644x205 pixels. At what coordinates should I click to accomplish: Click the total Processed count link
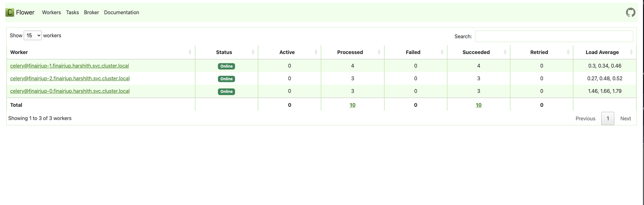pyautogui.click(x=352, y=105)
